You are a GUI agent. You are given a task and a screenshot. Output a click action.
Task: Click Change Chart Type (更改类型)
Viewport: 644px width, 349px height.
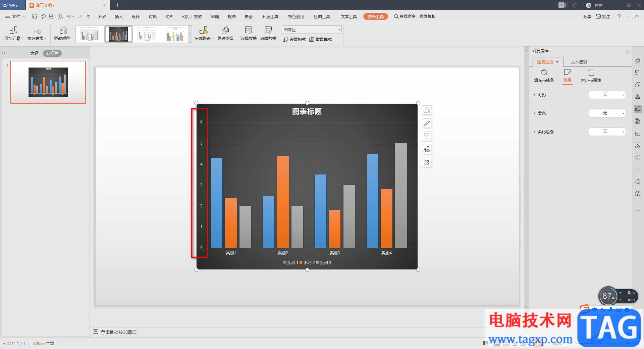coord(225,34)
